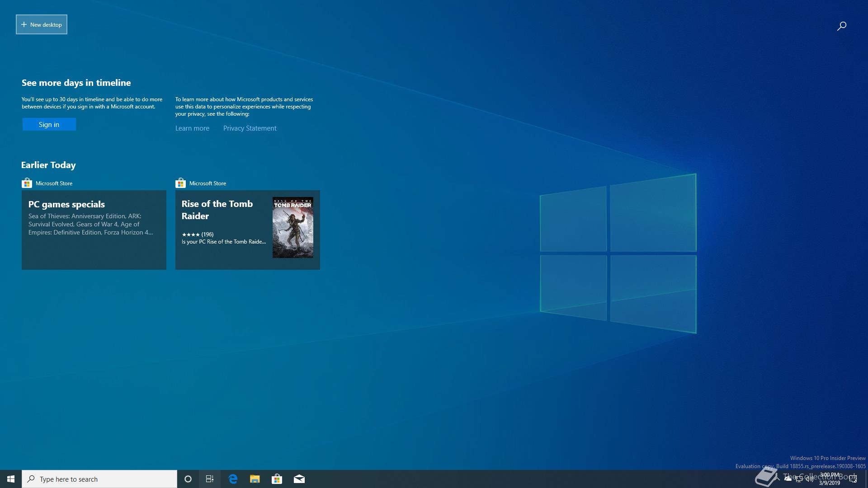Click 'Microsoft Store' label above Rise of the Tomb Raider

[208, 183]
